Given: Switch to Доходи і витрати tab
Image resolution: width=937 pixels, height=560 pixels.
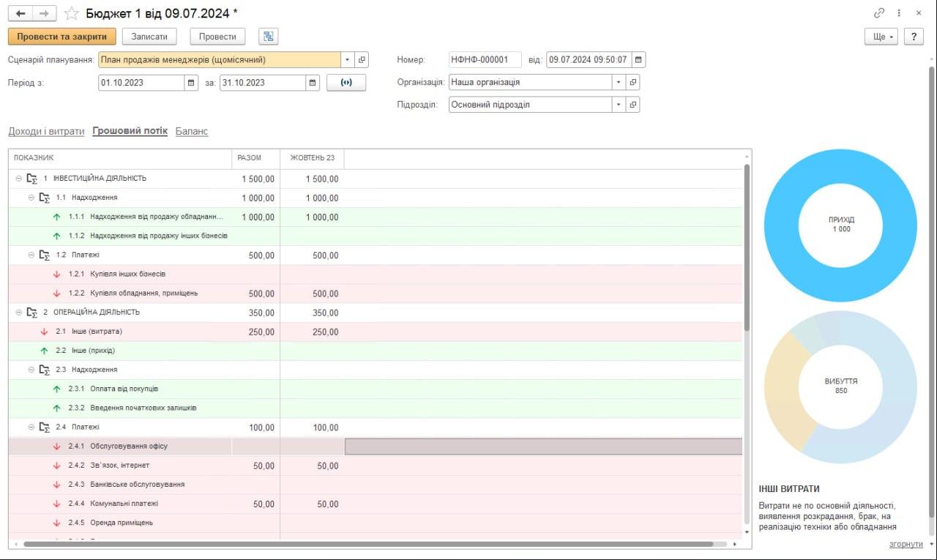Looking at the screenshot, I should point(46,131).
